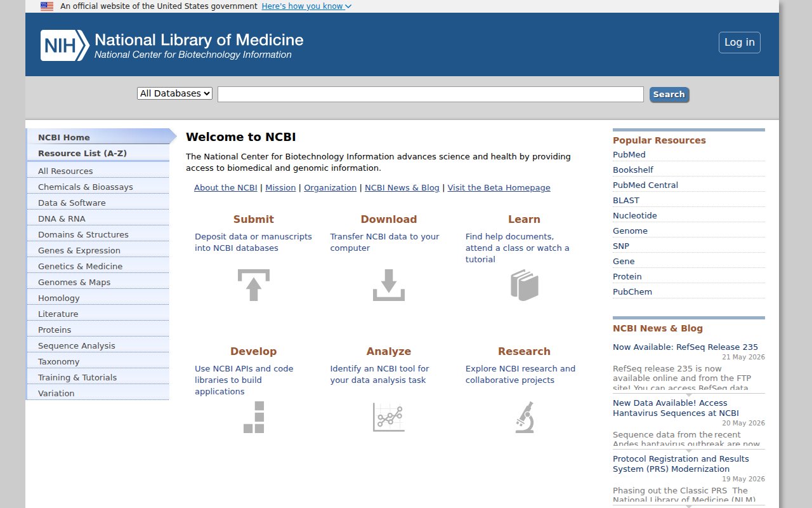Open Nucleotide from Popular Resources
Image resolution: width=812 pixels, height=508 pixels.
click(x=635, y=216)
